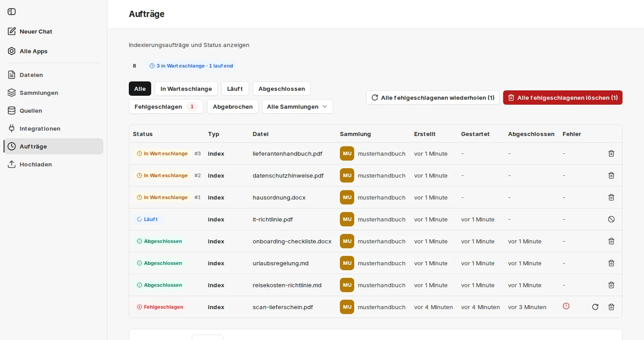Viewport: 644px width, 340px height.
Task: Click the #3 In Warteschlange status badge
Action: 162,153
